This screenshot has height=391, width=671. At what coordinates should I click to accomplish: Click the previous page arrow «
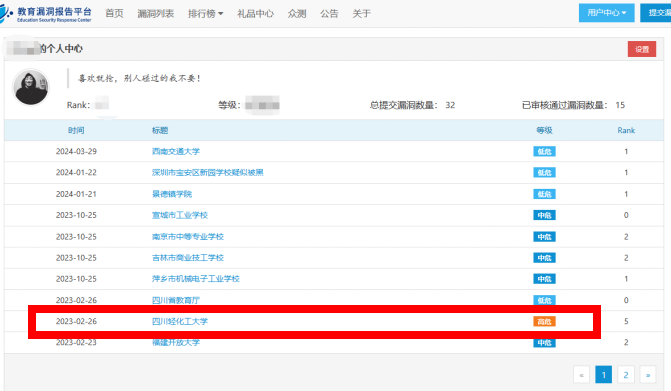click(582, 375)
